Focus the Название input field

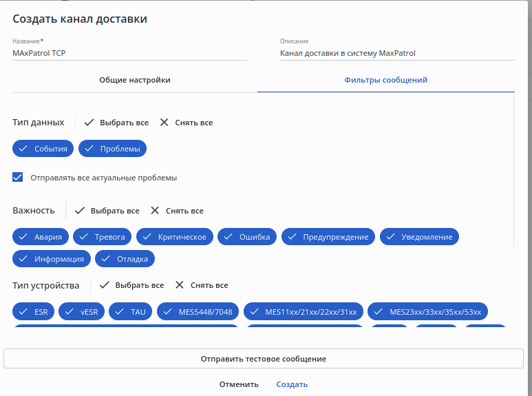tap(129, 53)
